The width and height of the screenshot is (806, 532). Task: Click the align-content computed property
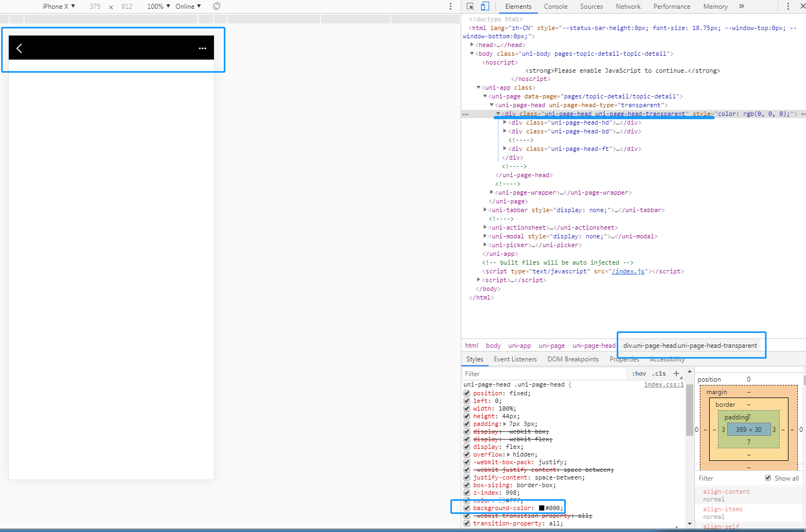726,492
